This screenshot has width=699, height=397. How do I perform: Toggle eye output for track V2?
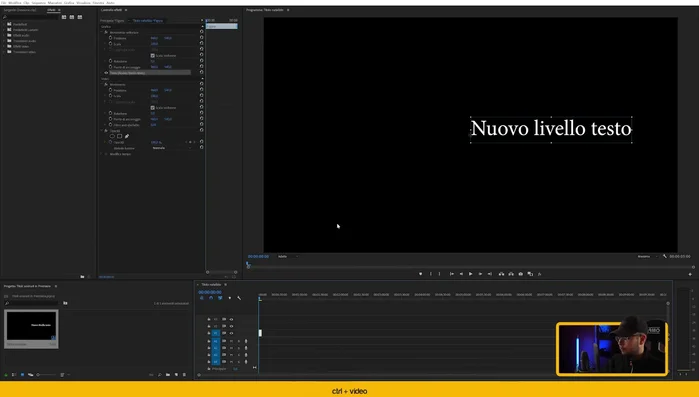click(x=231, y=326)
